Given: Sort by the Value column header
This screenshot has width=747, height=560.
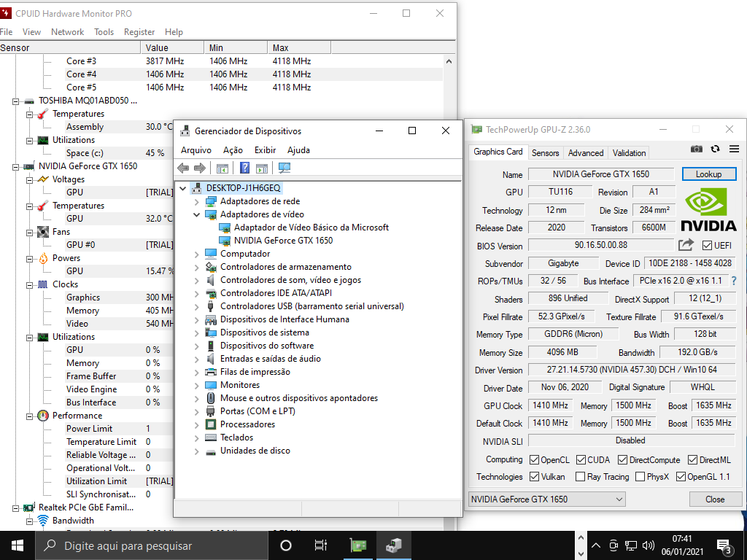Looking at the screenshot, I should [172, 47].
